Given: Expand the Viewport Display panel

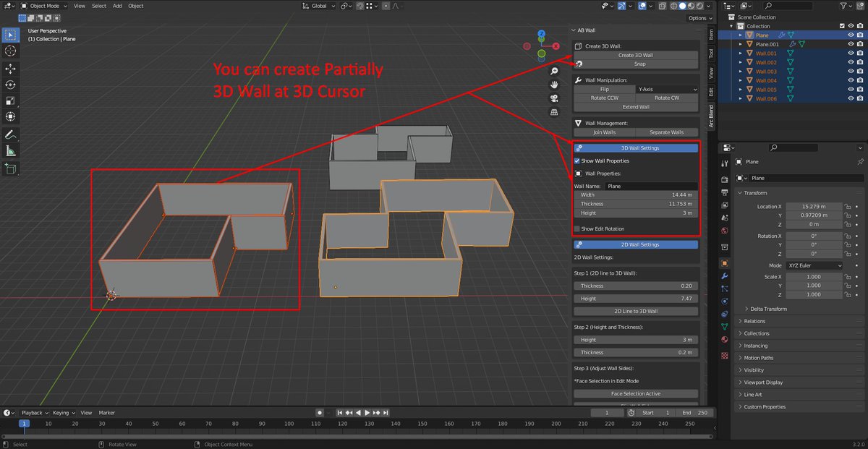Looking at the screenshot, I should [763, 382].
